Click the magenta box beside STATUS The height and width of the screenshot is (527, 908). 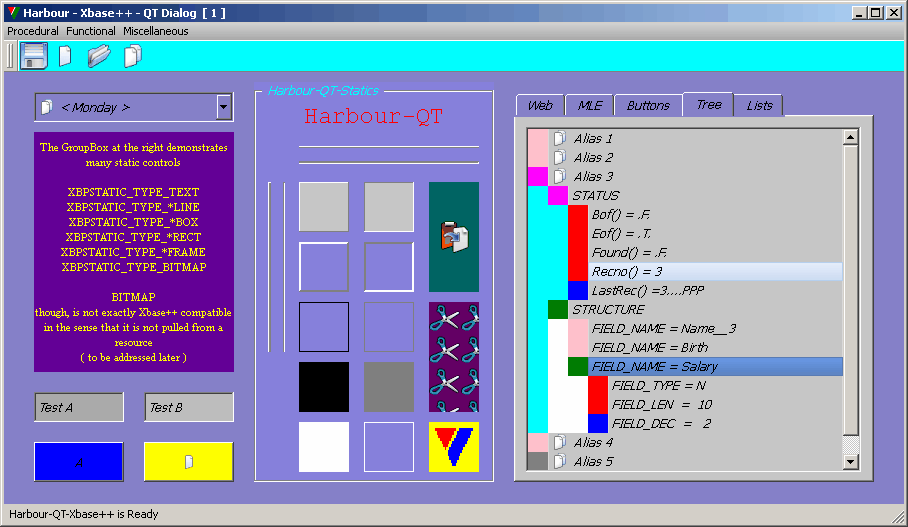(558, 196)
